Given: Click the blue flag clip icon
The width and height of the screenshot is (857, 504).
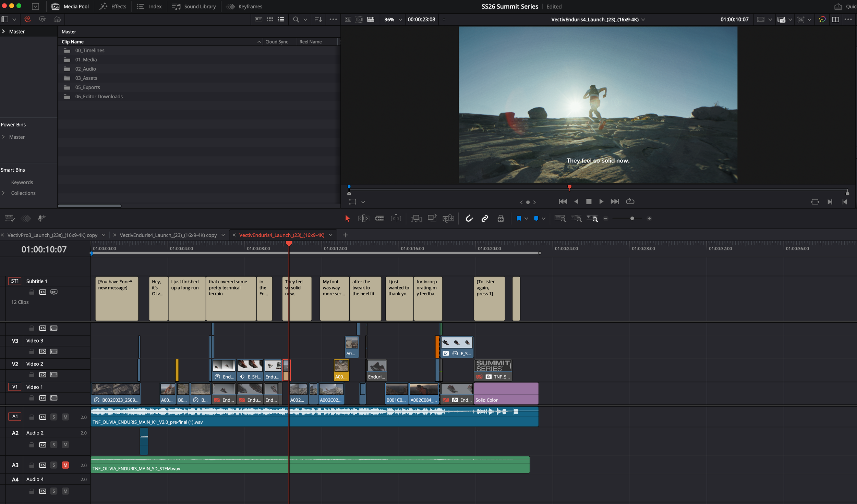Looking at the screenshot, I should pos(519,219).
